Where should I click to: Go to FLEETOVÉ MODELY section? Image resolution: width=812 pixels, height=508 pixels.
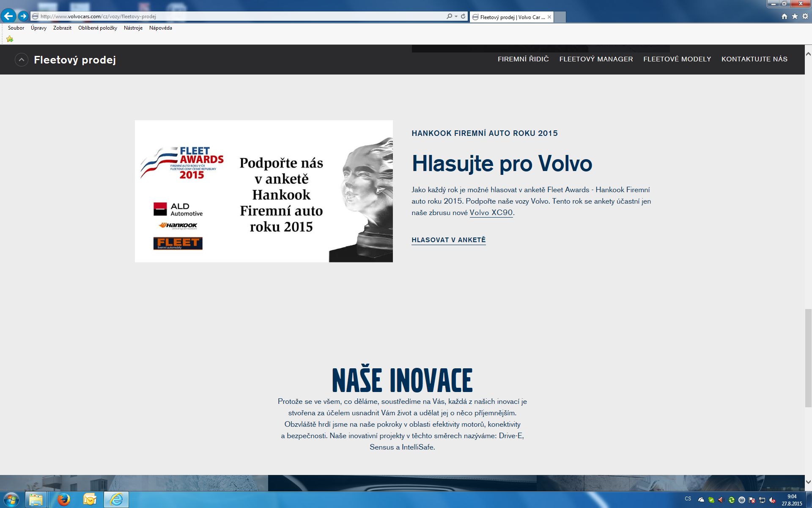click(677, 59)
